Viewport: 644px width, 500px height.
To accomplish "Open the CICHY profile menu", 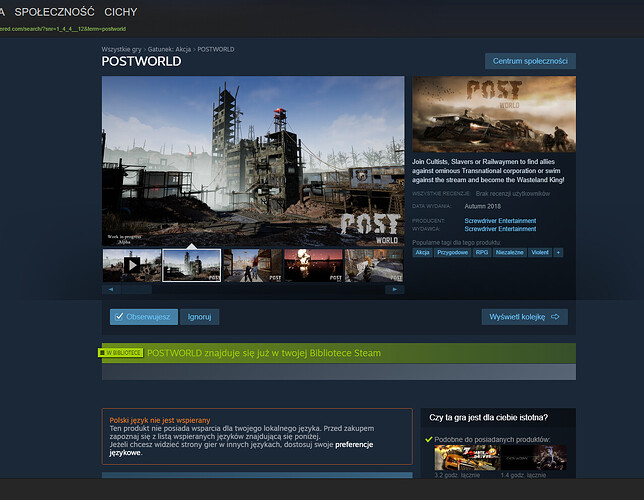I will point(121,12).
